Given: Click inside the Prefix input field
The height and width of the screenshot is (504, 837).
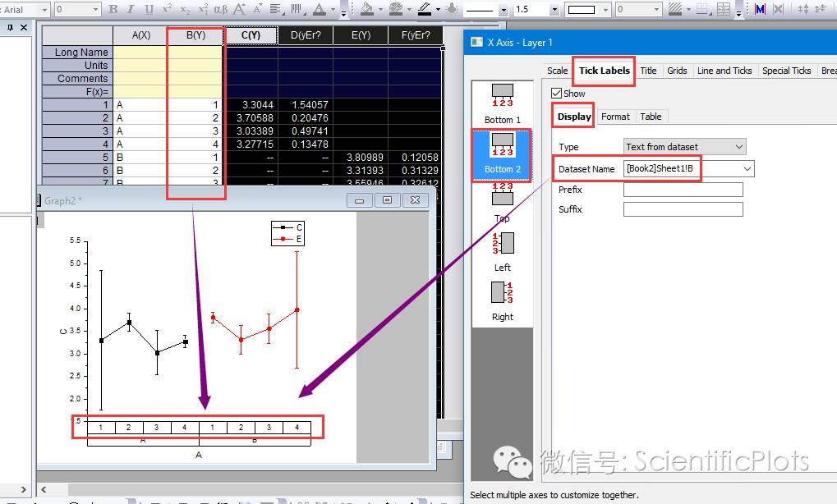Looking at the screenshot, I should 683,189.
